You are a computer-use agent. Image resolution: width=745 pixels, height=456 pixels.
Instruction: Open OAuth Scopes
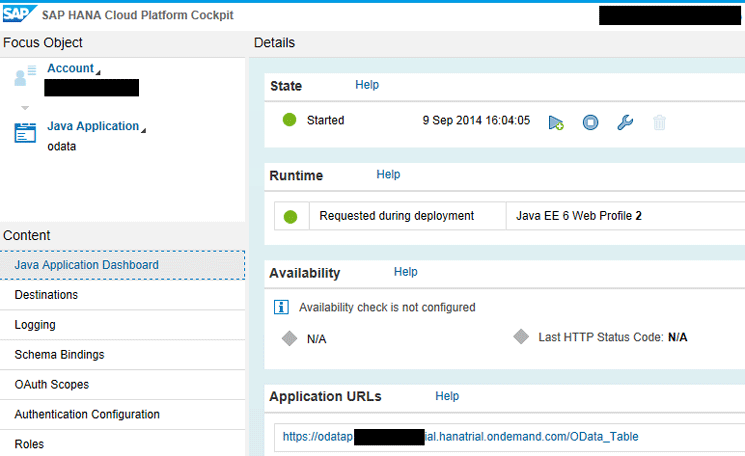[123, 385]
